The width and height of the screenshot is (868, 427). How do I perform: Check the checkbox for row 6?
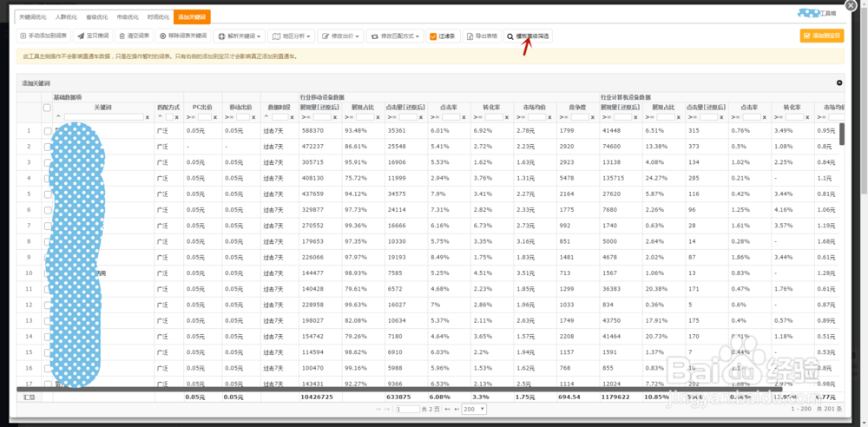(48, 210)
